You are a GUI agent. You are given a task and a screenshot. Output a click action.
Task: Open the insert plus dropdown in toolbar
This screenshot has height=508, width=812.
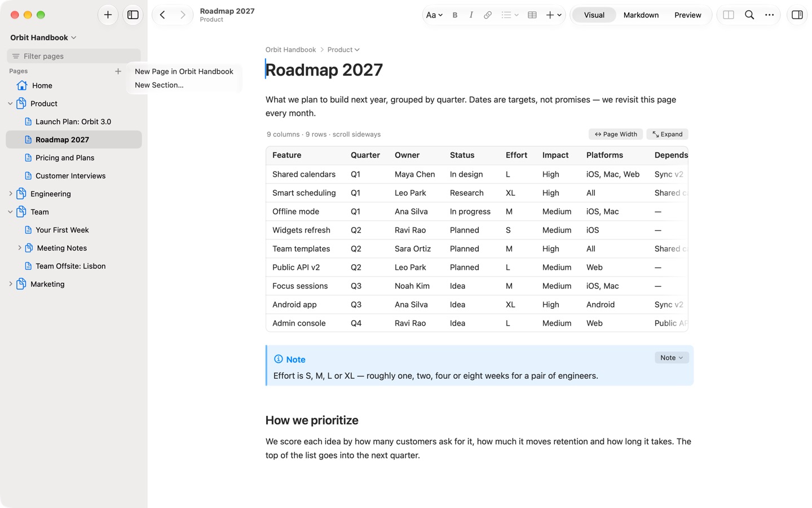[x=554, y=15]
